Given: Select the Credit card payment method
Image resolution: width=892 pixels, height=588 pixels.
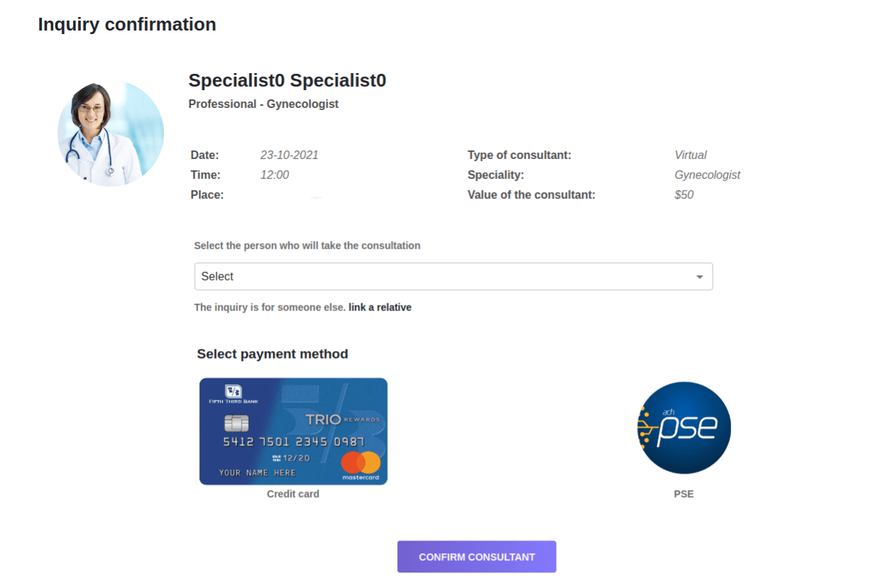Looking at the screenshot, I should [x=293, y=431].
